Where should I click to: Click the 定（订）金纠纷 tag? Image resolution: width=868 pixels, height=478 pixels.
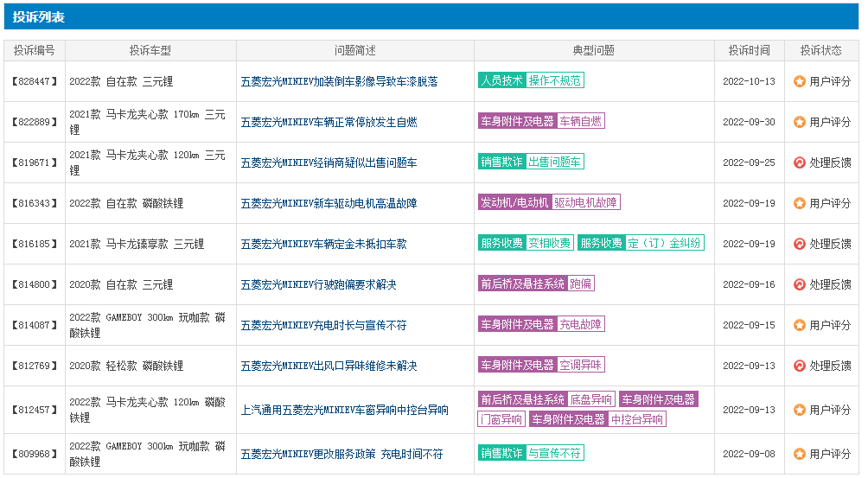[x=664, y=243]
